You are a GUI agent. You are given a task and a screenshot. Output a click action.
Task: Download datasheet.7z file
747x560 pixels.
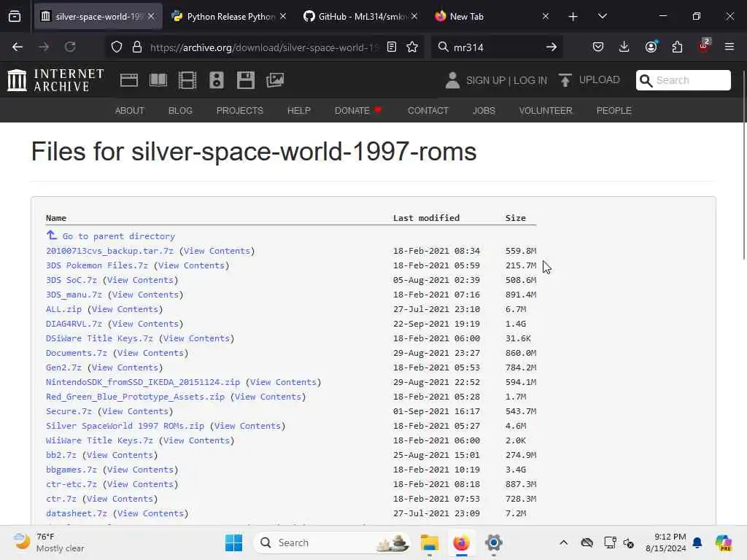[76, 513]
